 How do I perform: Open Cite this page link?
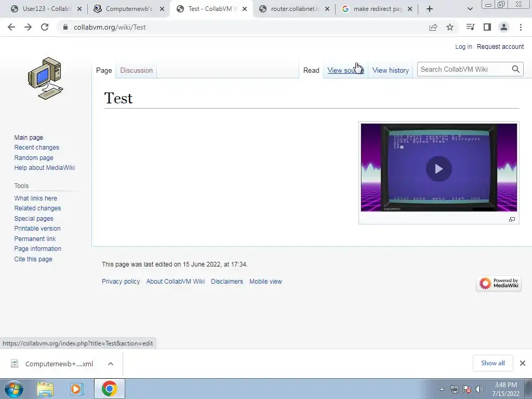coord(33,259)
